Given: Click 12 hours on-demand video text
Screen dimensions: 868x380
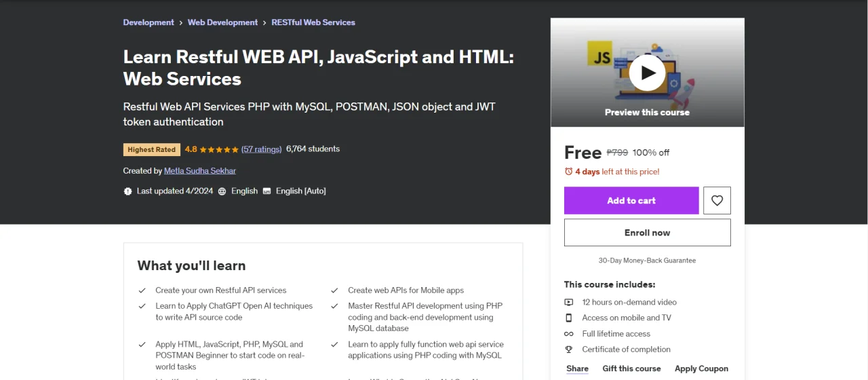Looking at the screenshot, I should pos(629,302).
